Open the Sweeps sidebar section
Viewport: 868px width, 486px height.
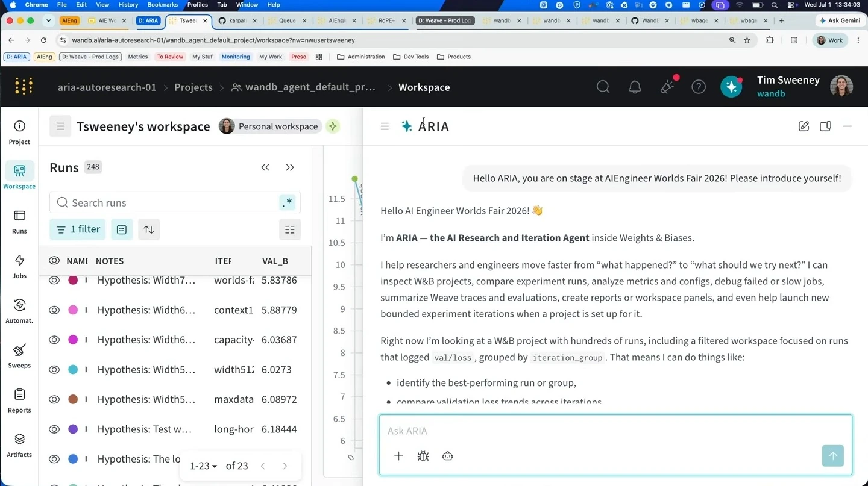(19, 355)
